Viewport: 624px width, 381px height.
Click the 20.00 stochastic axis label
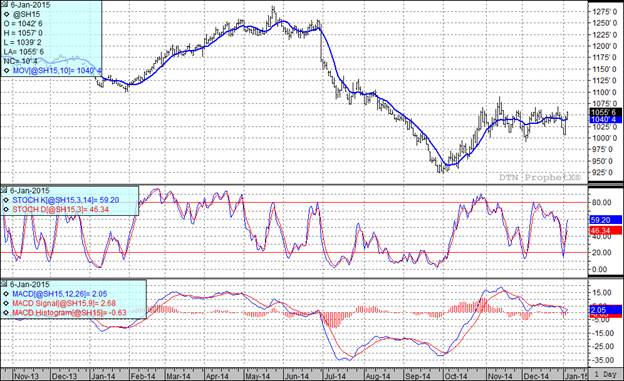(x=602, y=253)
